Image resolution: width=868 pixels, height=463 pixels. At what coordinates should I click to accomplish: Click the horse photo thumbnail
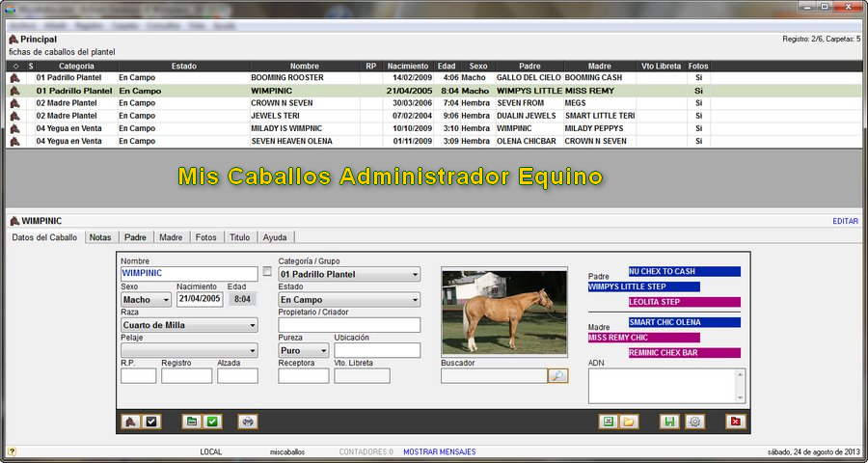pyautogui.click(x=504, y=312)
